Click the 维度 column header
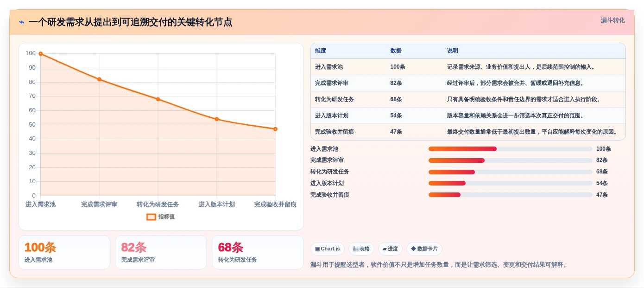This screenshot has height=288, width=644. [x=321, y=51]
